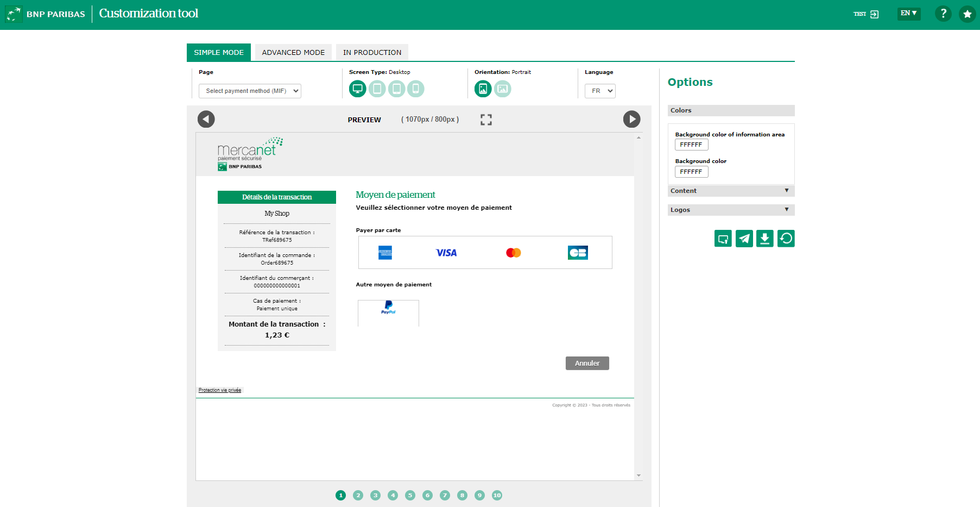Jump to preview page 5
The width and height of the screenshot is (980, 507).
tap(410, 495)
